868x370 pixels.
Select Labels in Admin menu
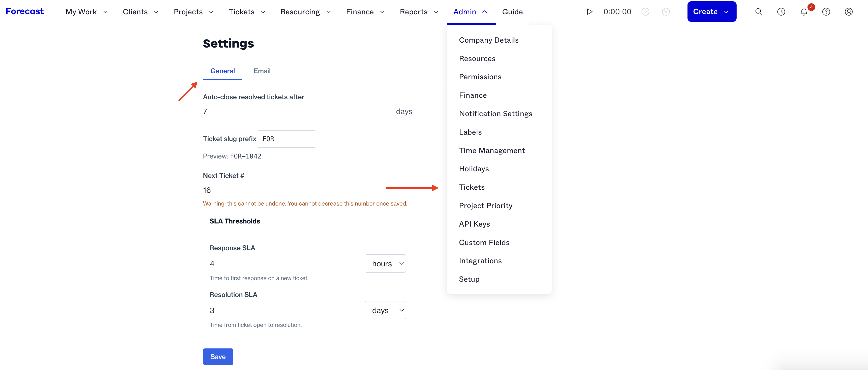coord(470,132)
